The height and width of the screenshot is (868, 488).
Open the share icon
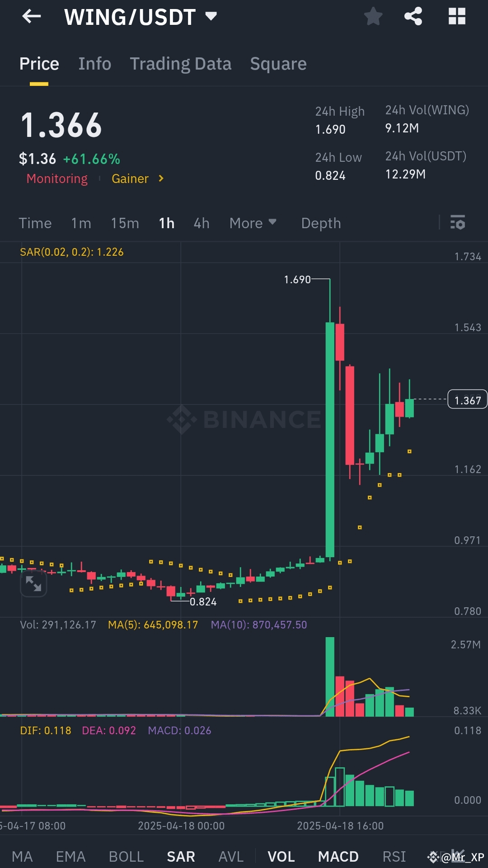[x=413, y=17]
